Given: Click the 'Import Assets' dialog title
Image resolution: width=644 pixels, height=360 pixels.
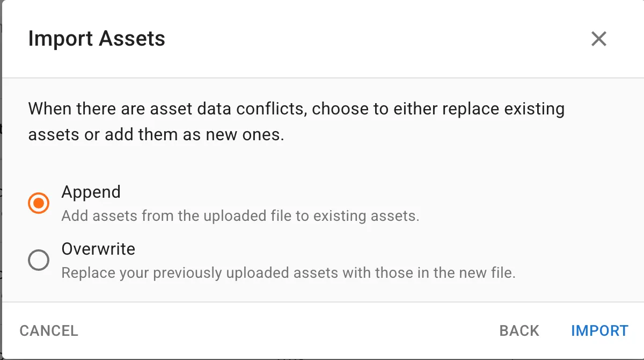Looking at the screenshot, I should [97, 39].
